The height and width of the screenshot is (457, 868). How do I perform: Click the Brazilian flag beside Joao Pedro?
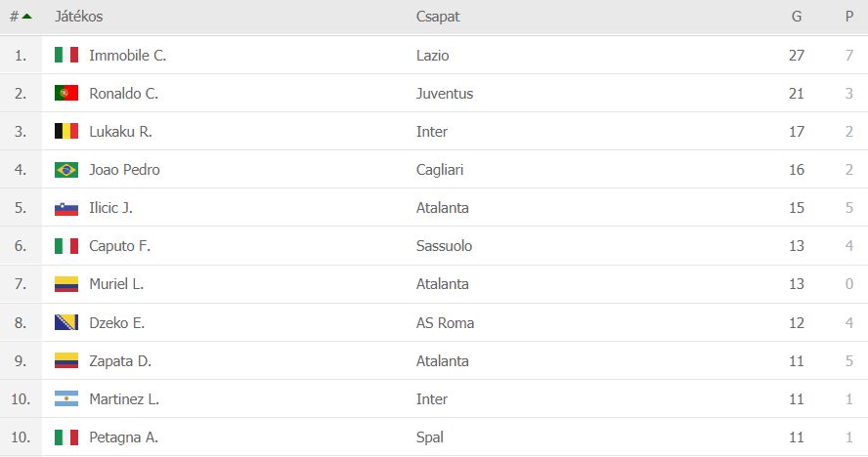click(65, 170)
